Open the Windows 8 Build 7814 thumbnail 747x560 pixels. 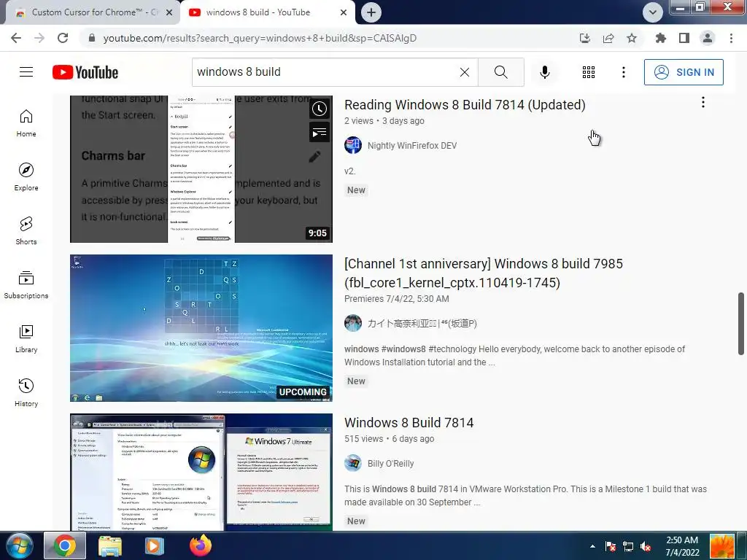[x=201, y=472]
